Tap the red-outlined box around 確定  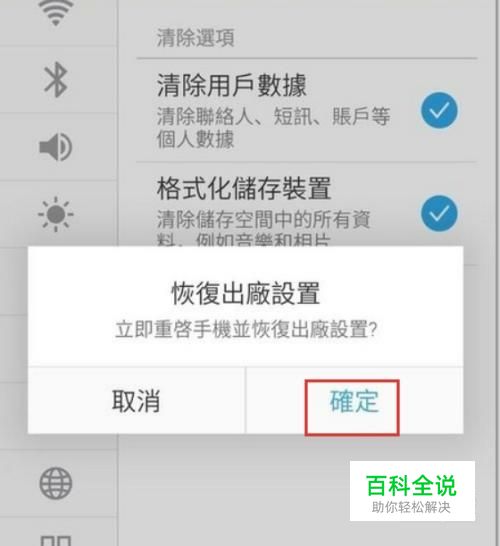pos(352,407)
